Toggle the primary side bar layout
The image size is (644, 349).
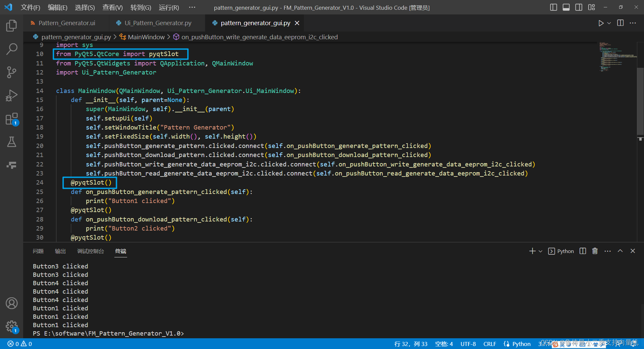[553, 7]
